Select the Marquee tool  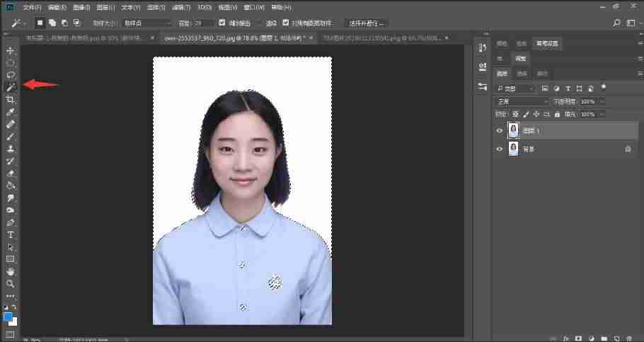[x=11, y=63]
